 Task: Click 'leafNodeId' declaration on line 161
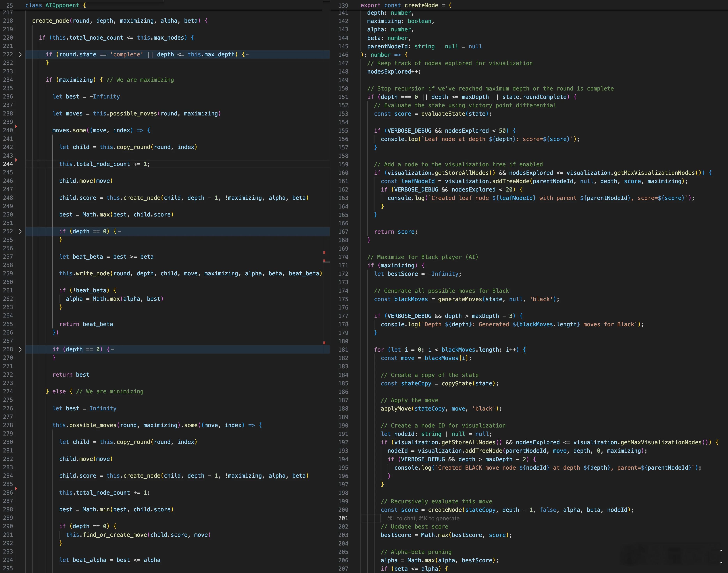[418, 181]
